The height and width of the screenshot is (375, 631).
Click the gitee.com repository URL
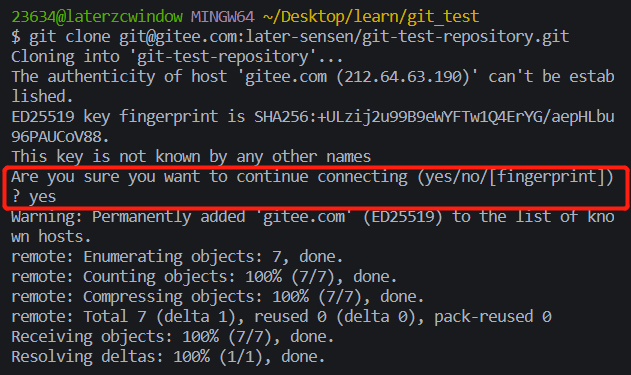point(344,37)
